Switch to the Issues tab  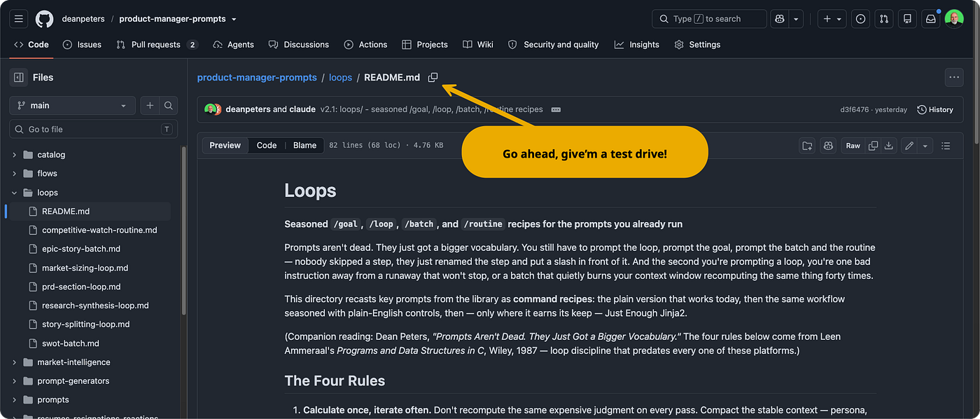tap(82, 45)
